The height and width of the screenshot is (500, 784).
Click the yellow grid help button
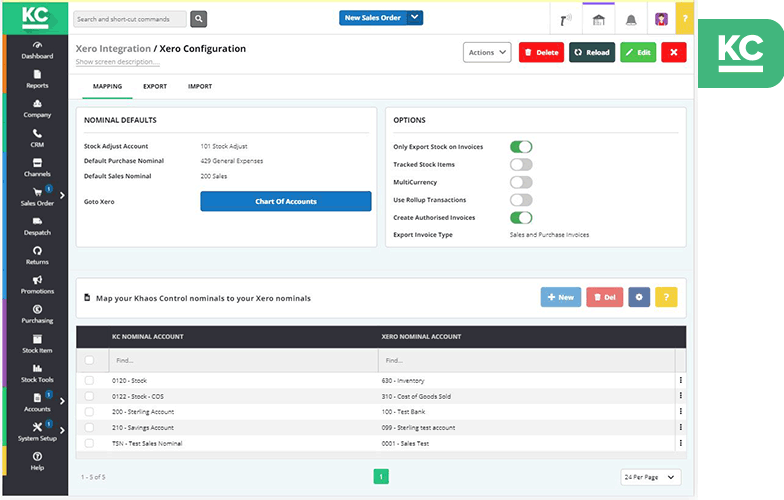[666, 297]
